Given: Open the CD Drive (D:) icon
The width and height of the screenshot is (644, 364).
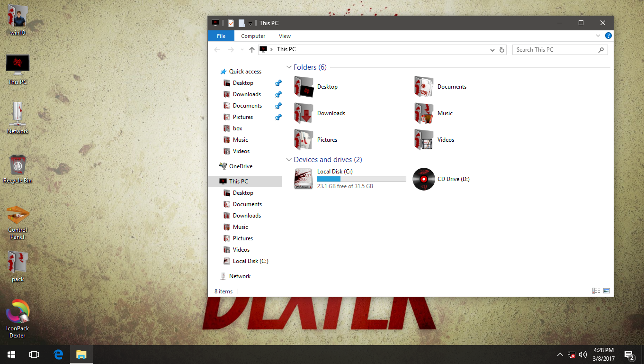Looking at the screenshot, I should 423,179.
